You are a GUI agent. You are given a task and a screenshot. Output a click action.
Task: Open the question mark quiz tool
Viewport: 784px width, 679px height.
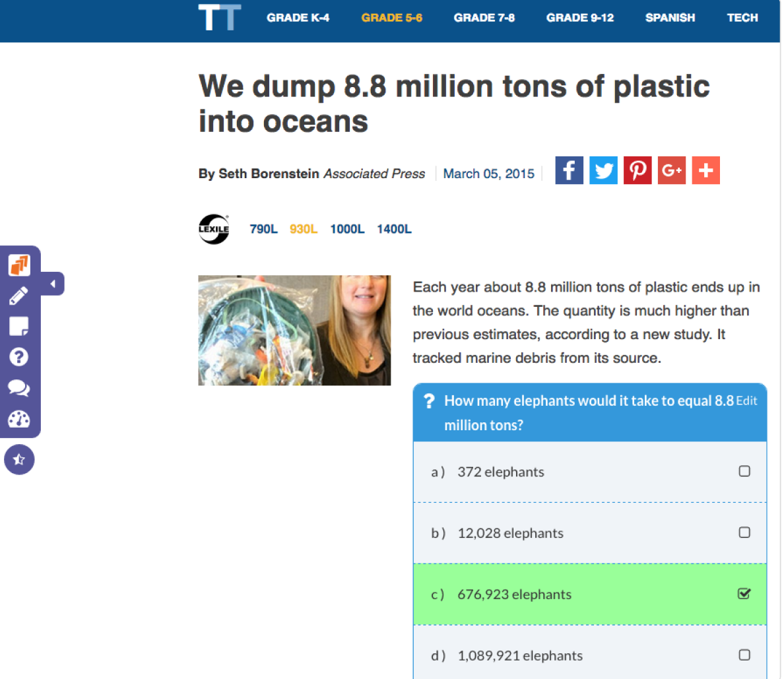(x=18, y=357)
